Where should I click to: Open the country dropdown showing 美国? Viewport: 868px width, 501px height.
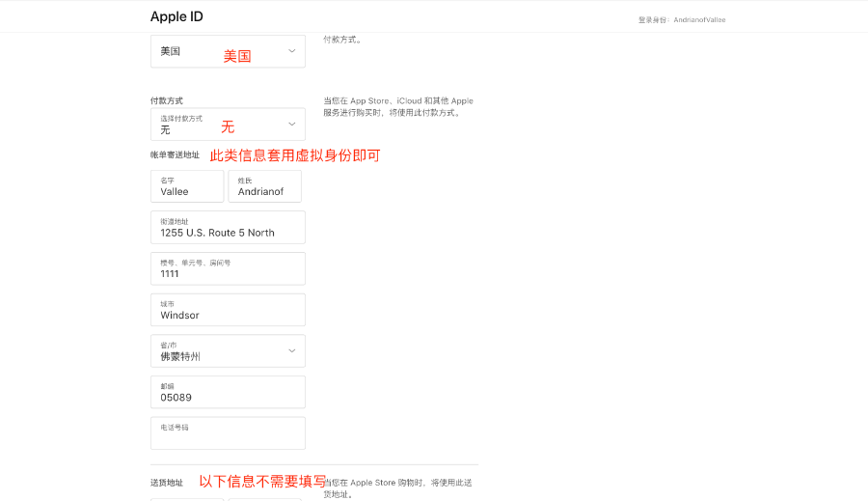(x=228, y=51)
